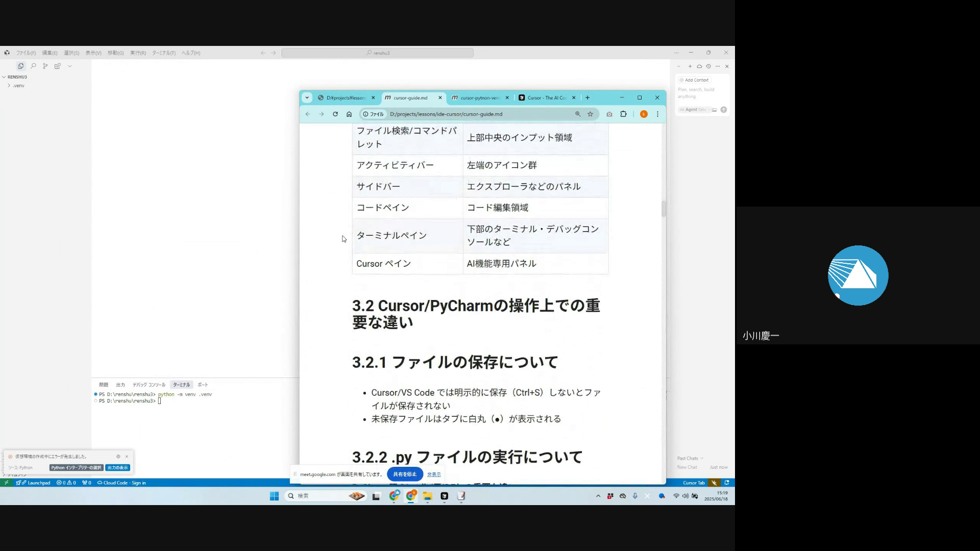Click the cloud icon in chat panel

(699, 66)
